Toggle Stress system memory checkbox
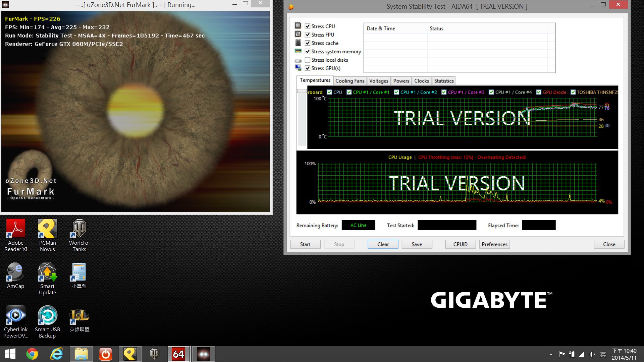Screen dimensions: 644x362 [x=308, y=51]
